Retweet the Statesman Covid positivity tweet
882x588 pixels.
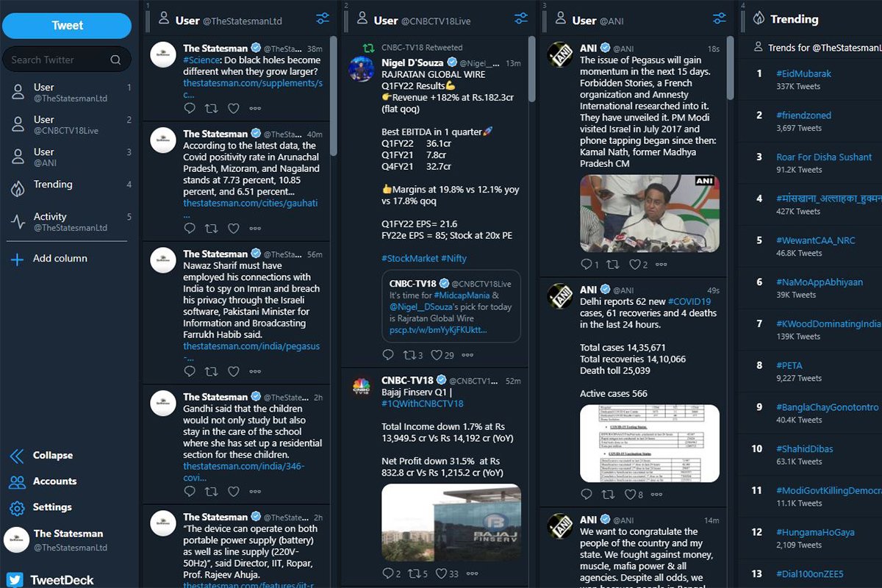(x=211, y=228)
